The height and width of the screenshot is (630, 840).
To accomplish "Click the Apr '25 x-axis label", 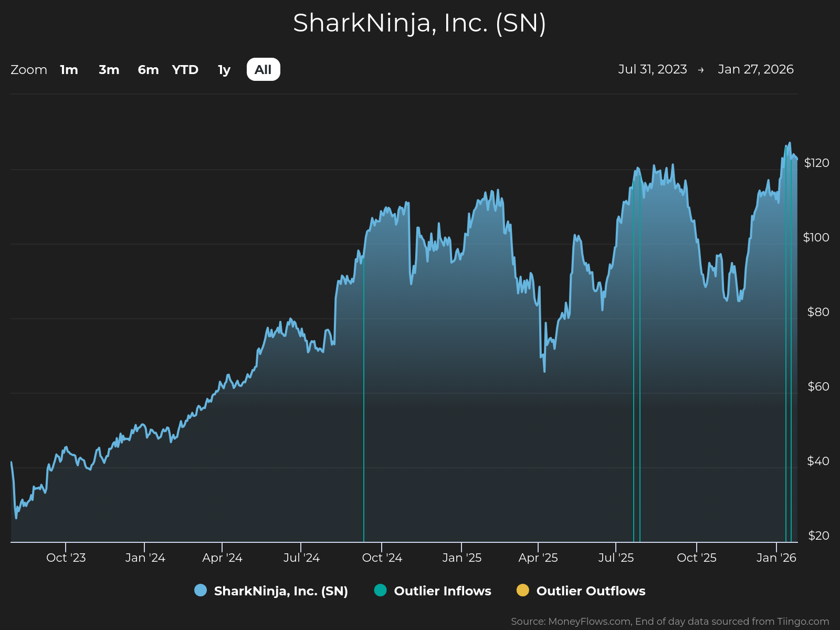I will coord(538,558).
